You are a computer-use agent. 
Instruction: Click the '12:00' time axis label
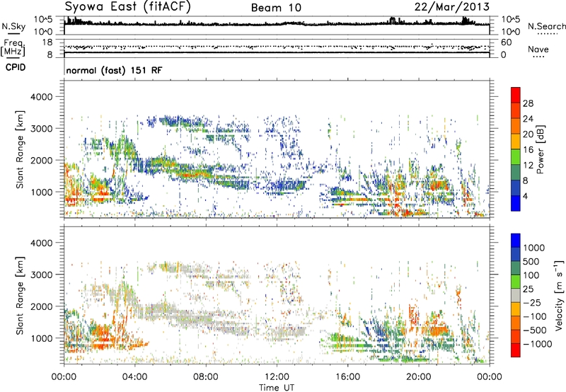tap(277, 377)
